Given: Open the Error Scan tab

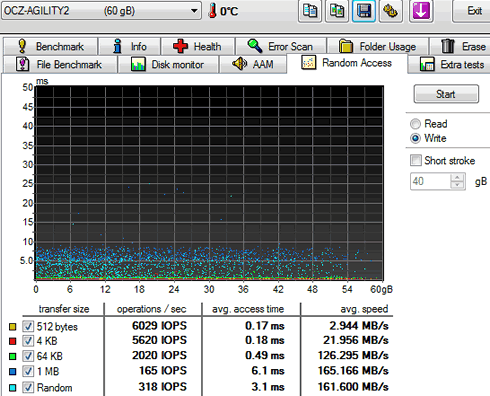Looking at the screenshot, I should click(x=280, y=46).
